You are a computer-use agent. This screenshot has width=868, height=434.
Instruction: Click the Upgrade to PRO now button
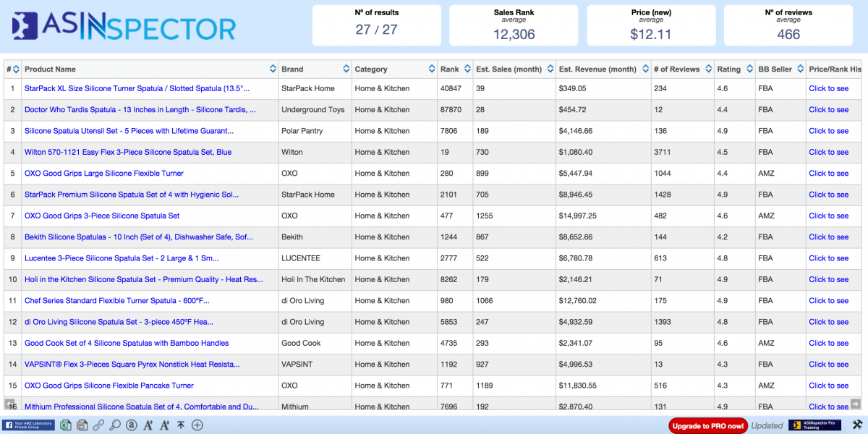pyautogui.click(x=707, y=426)
